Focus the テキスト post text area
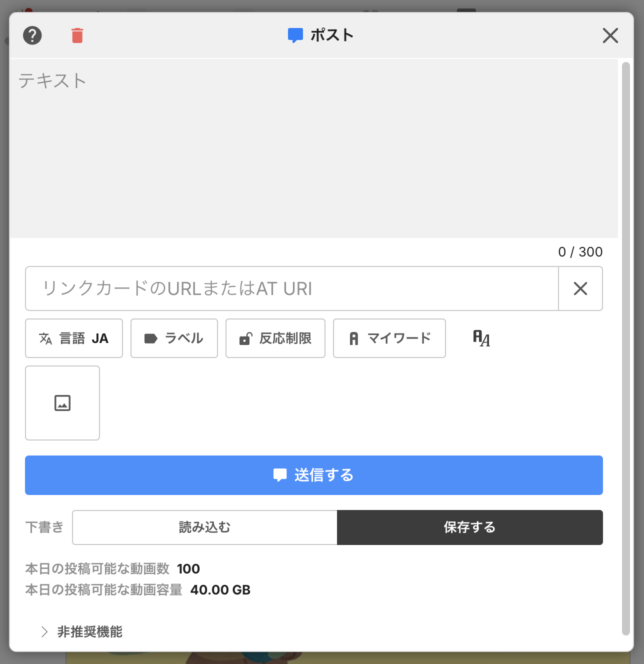Screen dimensions: 644x664 click(313, 148)
